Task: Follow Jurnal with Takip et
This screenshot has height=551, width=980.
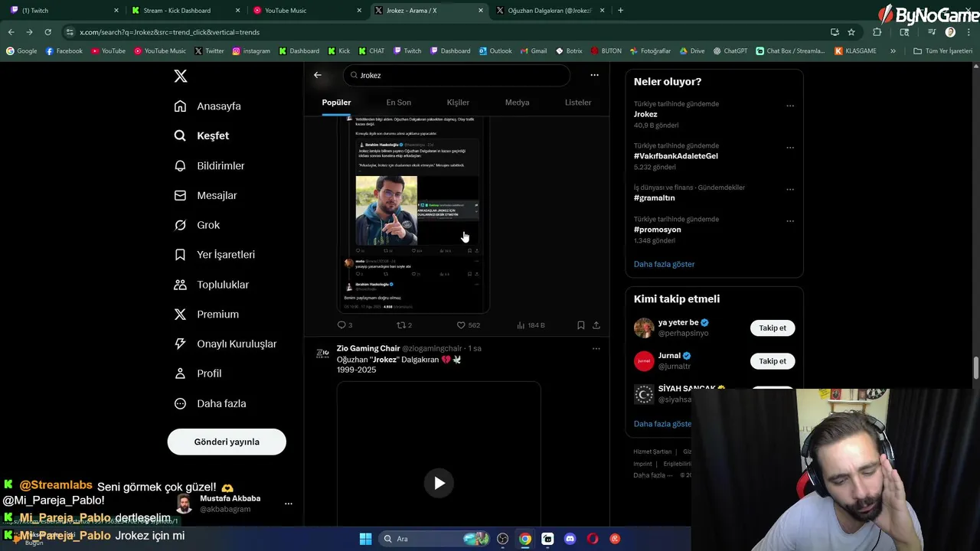Action: [773, 360]
